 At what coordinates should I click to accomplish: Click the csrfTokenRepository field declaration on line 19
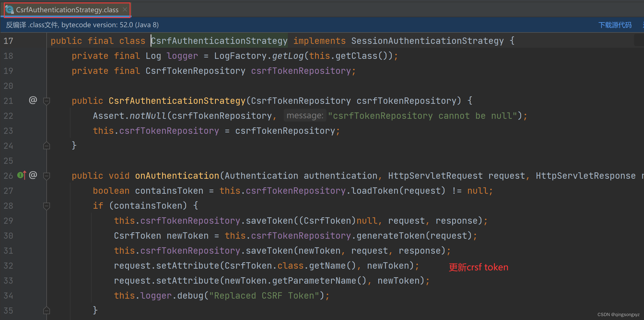coord(301,71)
